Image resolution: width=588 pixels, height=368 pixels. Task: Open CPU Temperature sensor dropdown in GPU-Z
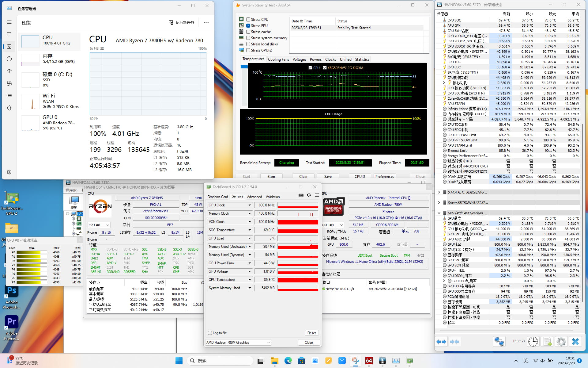tap(250, 280)
